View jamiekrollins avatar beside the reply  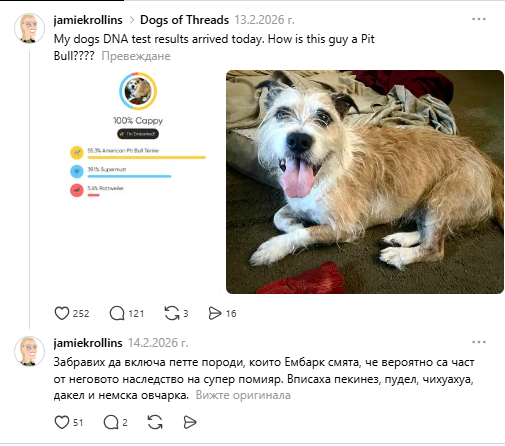point(29,351)
